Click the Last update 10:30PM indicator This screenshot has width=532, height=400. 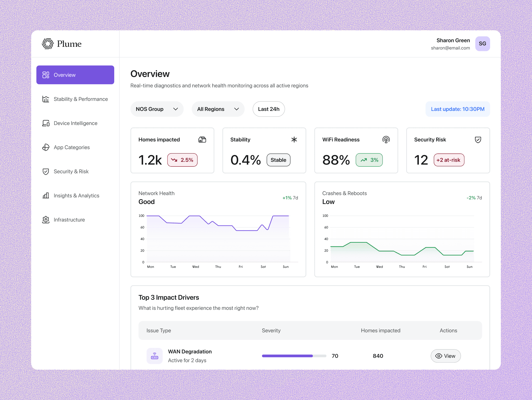(x=457, y=109)
